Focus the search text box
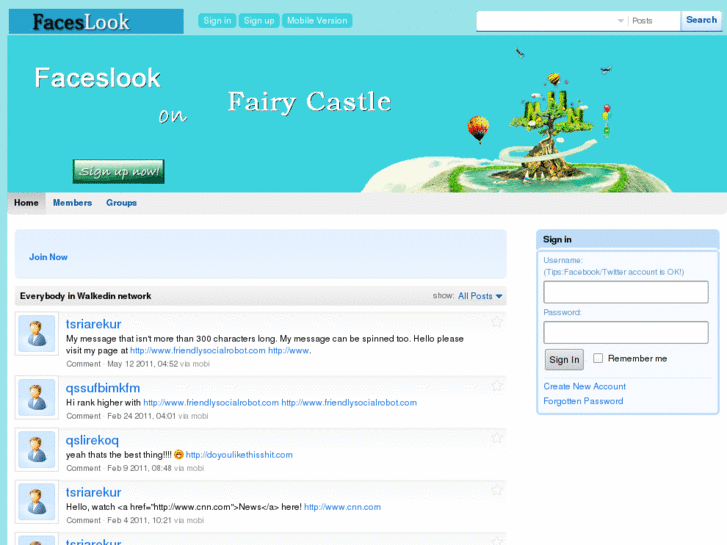The image size is (727, 545). (546, 21)
